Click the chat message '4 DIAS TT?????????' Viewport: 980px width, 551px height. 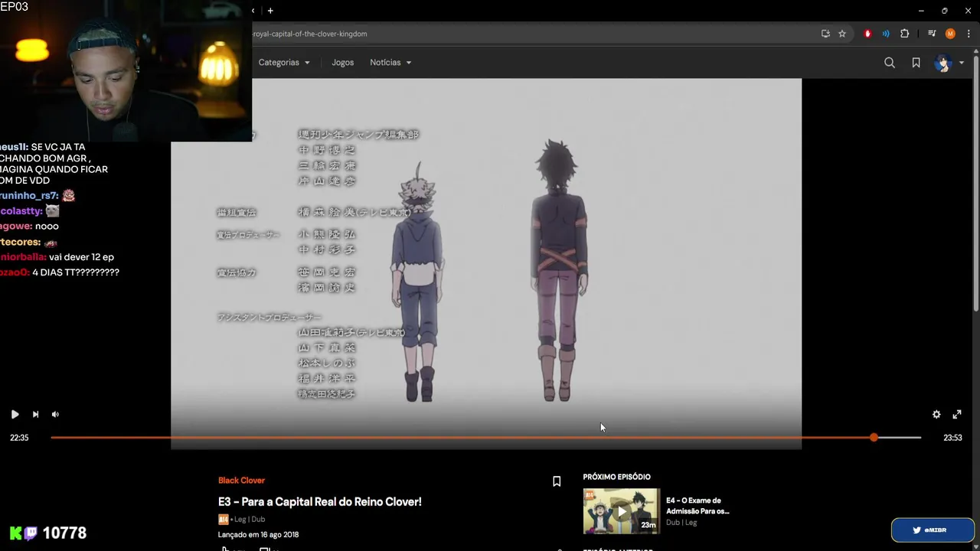point(76,272)
